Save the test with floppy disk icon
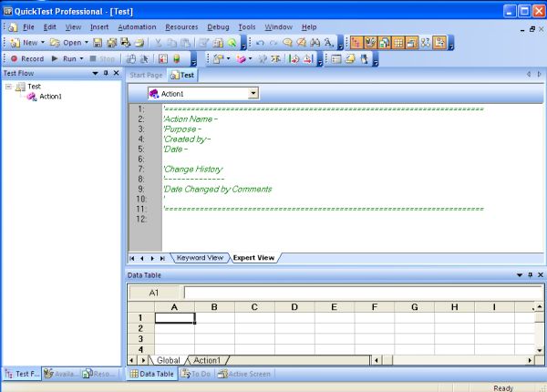Image resolution: width=547 pixels, height=392 pixels. pos(98,43)
